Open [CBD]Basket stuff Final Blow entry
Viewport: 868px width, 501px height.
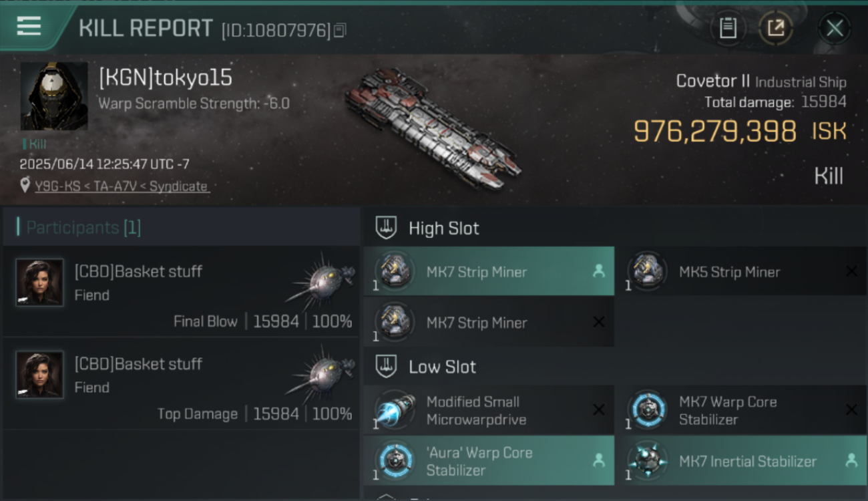coord(182,291)
